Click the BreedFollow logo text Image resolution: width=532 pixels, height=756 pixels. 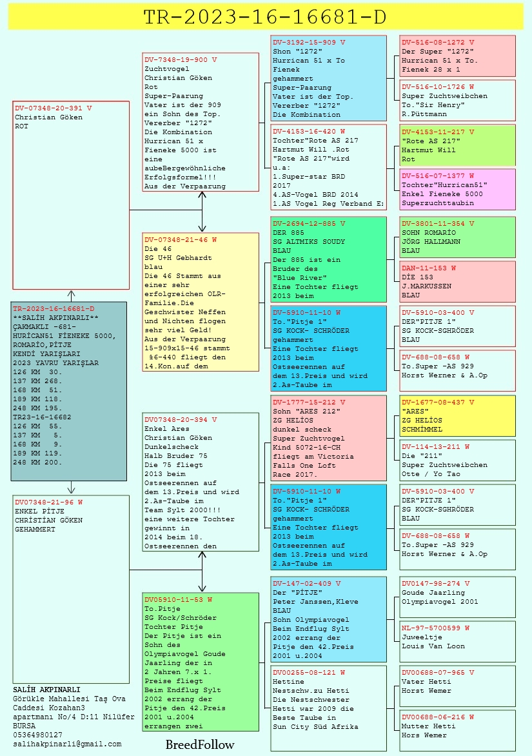(200, 745)
